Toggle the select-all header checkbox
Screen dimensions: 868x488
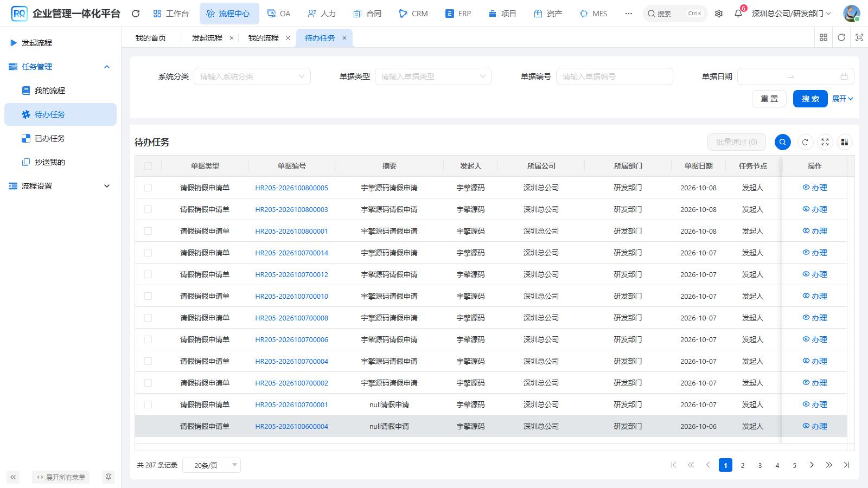148,166
